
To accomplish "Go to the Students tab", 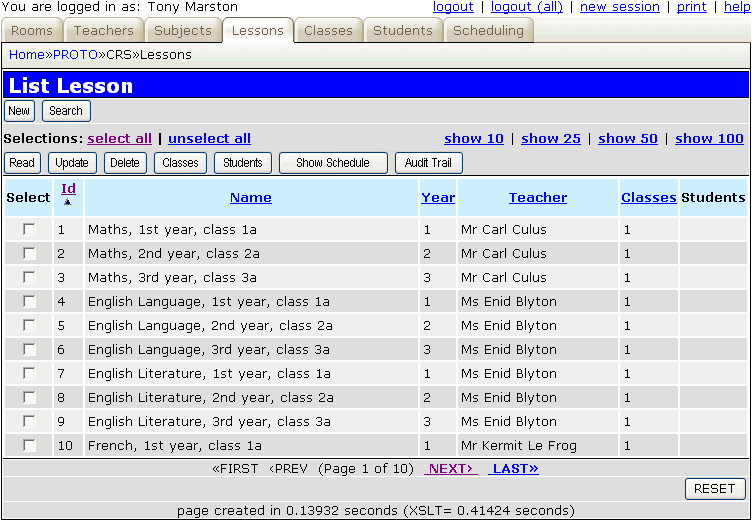I will coord(403,30).
